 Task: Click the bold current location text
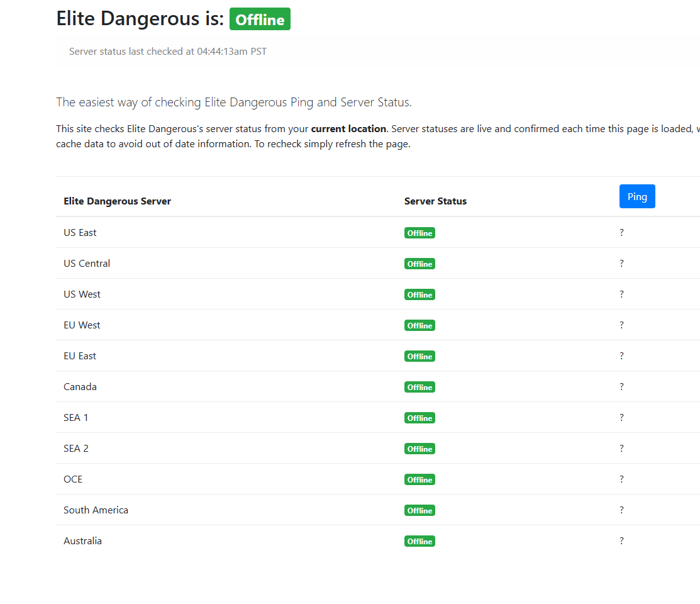point(348,128)
